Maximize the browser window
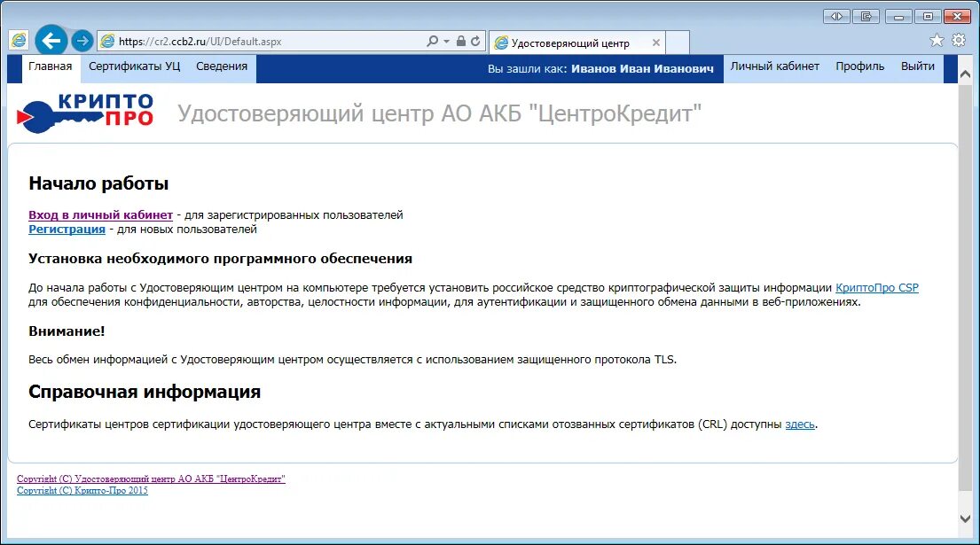The width and height of the screenshot is (980, 545). [929, 17]
